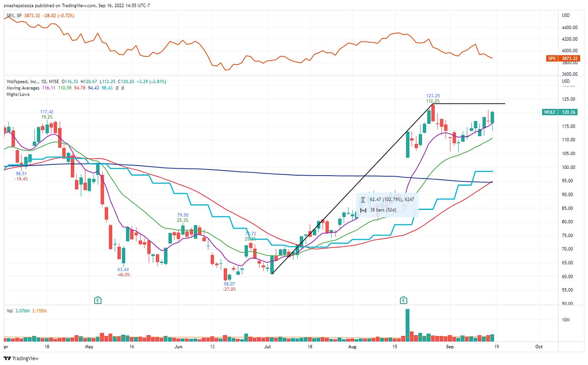Image resolution: width=588 pixels, height=365 pixels.
Task: Click the Jun date axis label
Action: [x=178, y=346]
